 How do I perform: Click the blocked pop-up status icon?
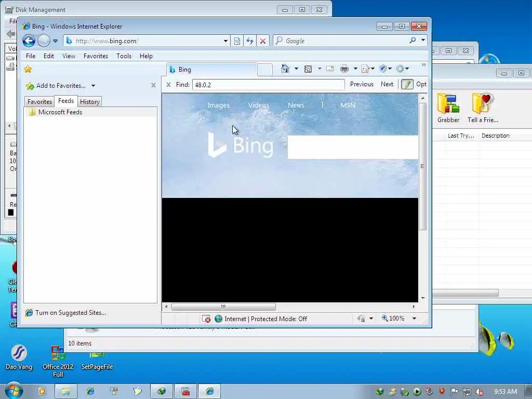206,319
